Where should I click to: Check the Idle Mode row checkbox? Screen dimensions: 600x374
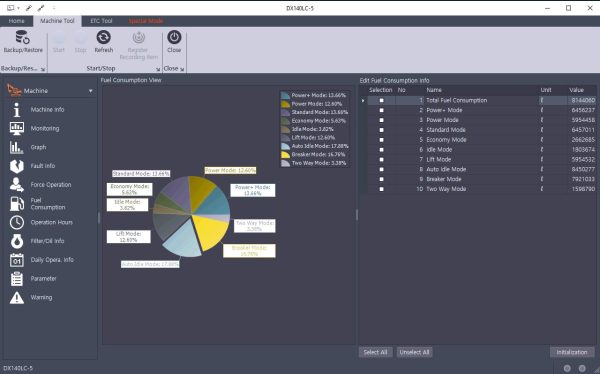point(381,150)
